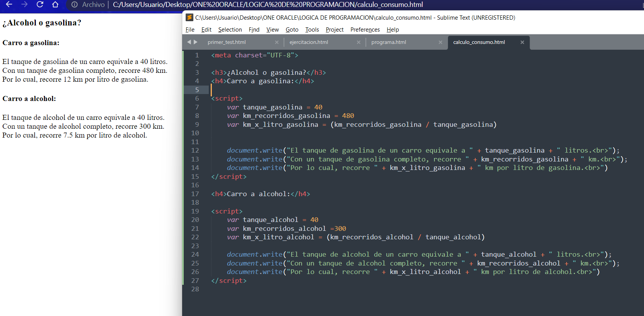Click the Sublime Text window title bar
The image size is (644, 316).
(413, 17)
